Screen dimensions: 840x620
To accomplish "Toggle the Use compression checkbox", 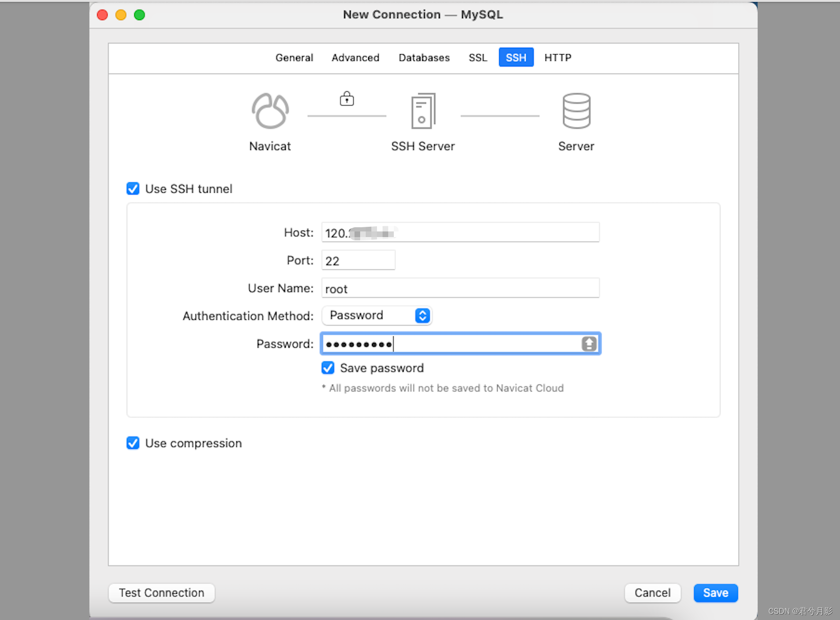I will coord(133,443).
